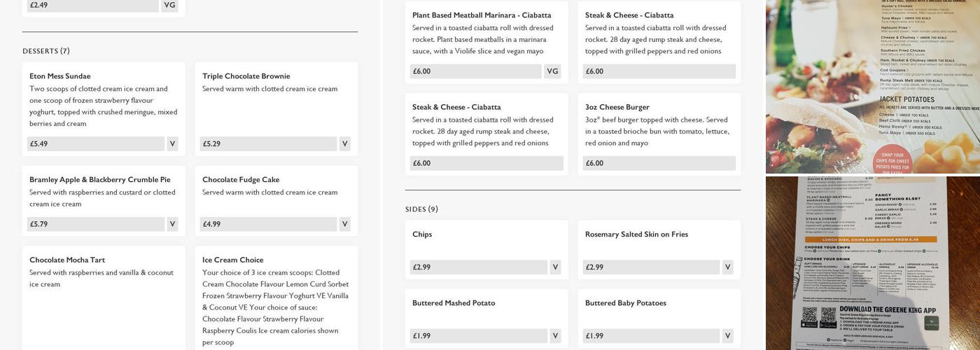
Task: Click the V badge on Bramley Apple Crumble Pie
Action: click(172, 224)
